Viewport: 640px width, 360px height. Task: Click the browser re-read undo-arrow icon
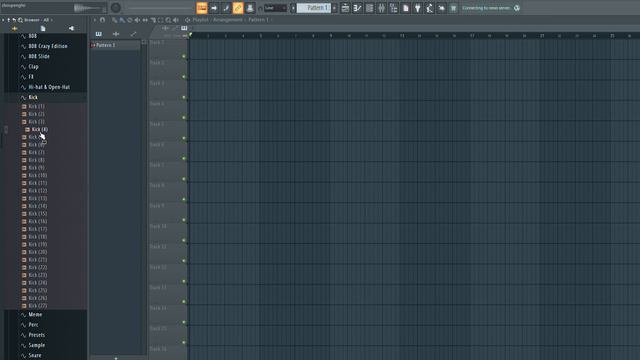click(14, 20)
